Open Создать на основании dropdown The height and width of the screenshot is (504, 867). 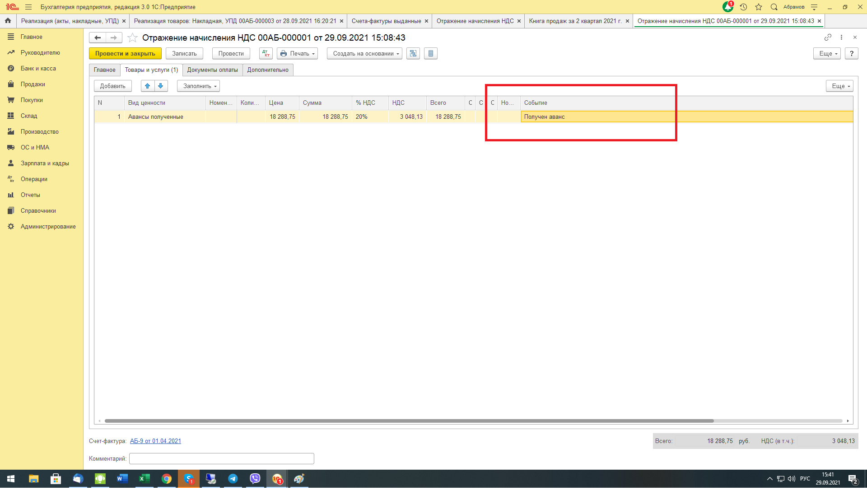[364, 53]
